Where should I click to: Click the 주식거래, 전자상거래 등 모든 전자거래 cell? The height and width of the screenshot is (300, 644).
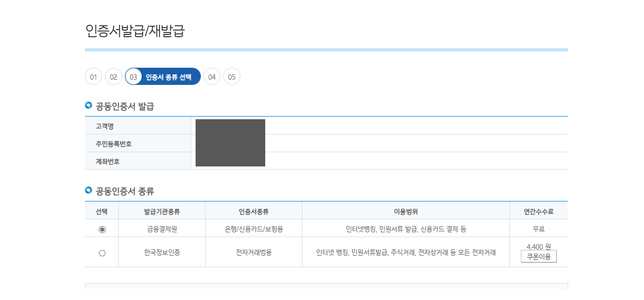click(406, 253)
